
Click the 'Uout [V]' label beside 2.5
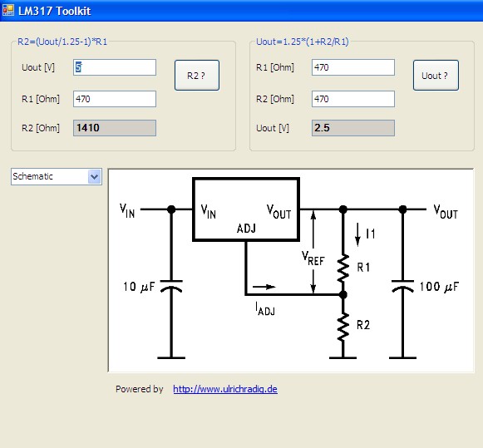[273, 128]
